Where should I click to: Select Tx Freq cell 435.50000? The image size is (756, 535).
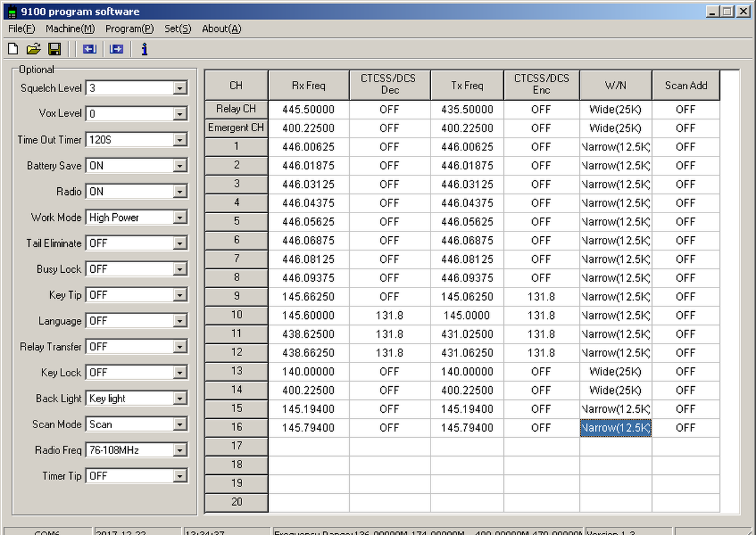pos(467,109)
